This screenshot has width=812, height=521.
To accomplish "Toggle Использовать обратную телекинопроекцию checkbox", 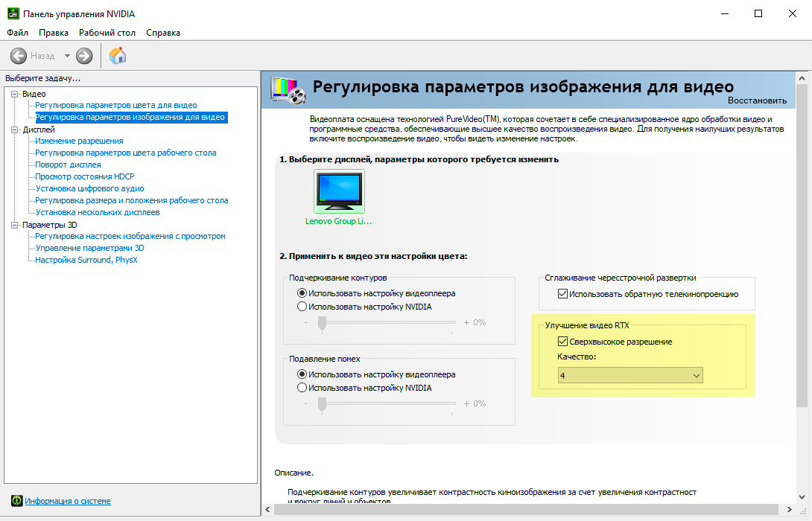I will 562,294.
